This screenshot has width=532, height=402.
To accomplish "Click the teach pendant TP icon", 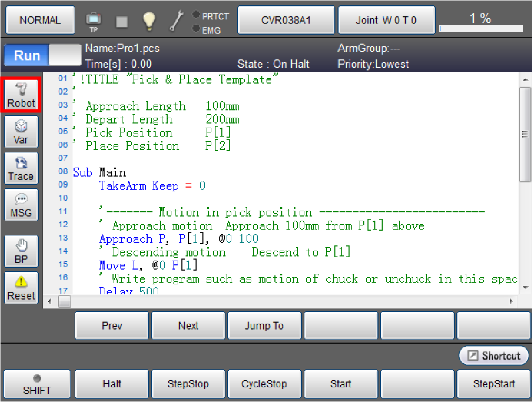I will [94, 20].
